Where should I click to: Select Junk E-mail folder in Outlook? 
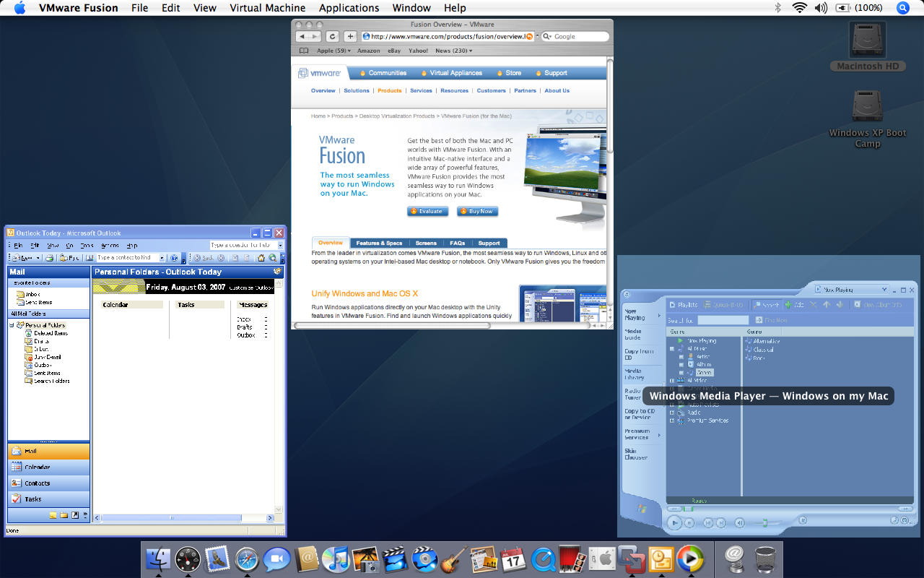click(x=42, y=357)
